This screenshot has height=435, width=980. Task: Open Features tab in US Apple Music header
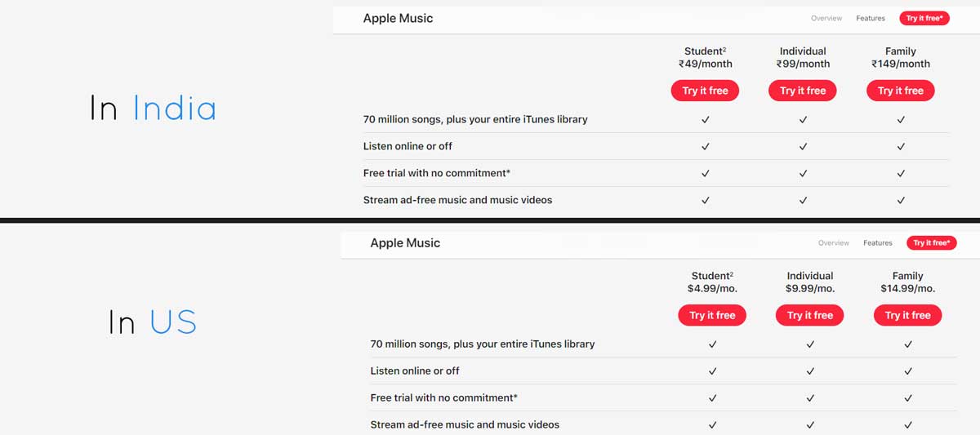878,242
